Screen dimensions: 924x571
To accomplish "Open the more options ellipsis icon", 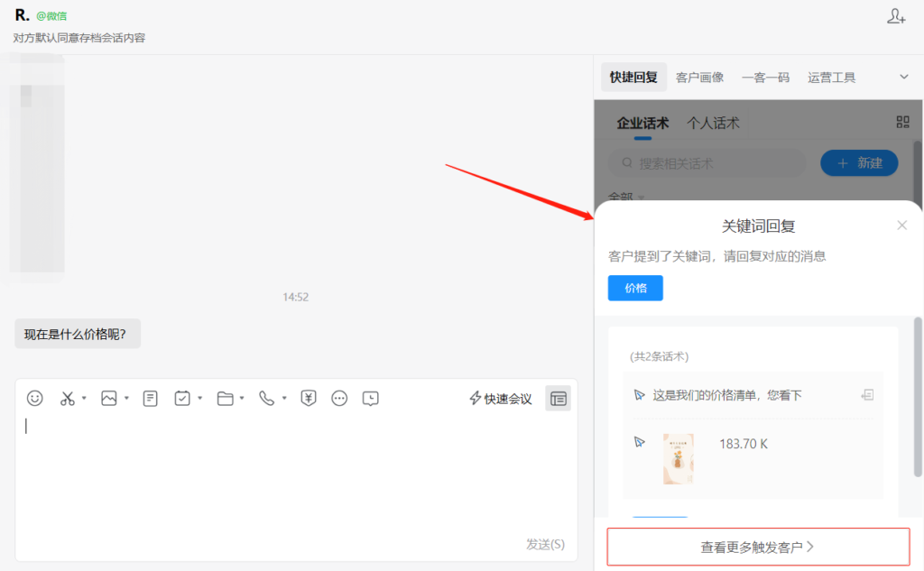I will coord(339,398).
